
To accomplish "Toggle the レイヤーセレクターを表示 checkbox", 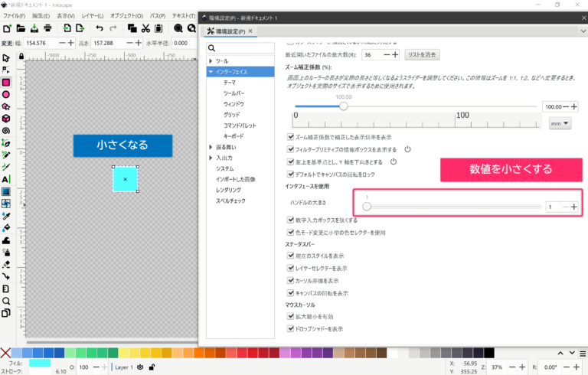I will (x=290, y=268).
